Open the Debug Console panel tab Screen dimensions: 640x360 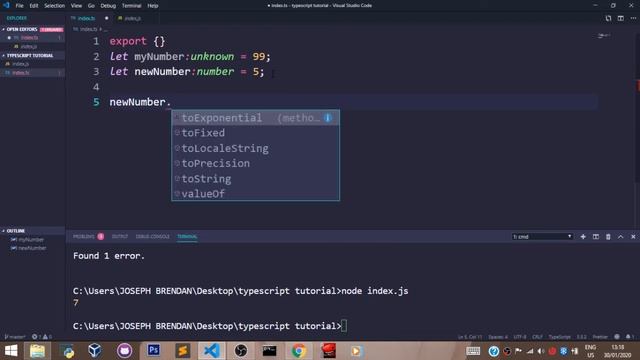pyautogui.click(x=152, y=237)
